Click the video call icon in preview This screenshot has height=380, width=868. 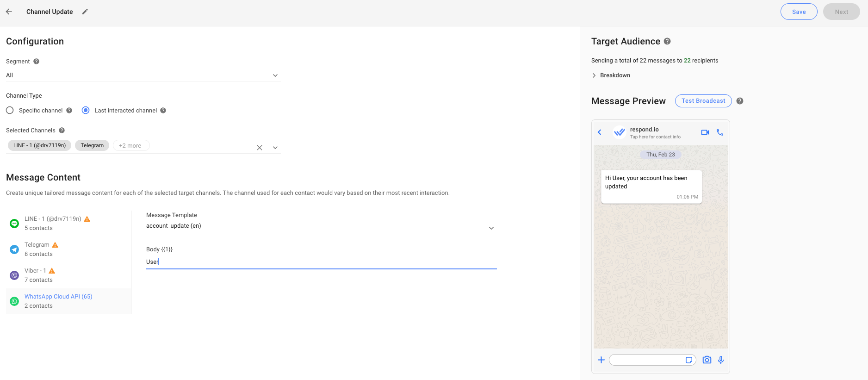coord(705,132)
